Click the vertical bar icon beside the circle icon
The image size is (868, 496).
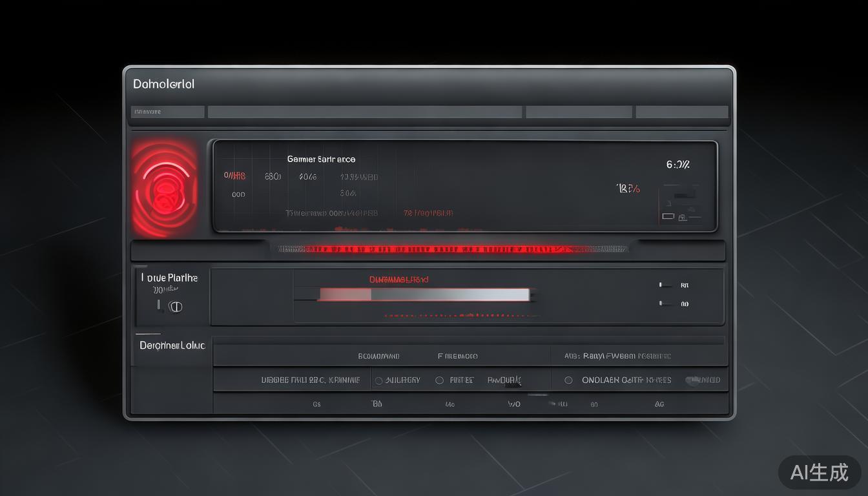click(158, 305)
